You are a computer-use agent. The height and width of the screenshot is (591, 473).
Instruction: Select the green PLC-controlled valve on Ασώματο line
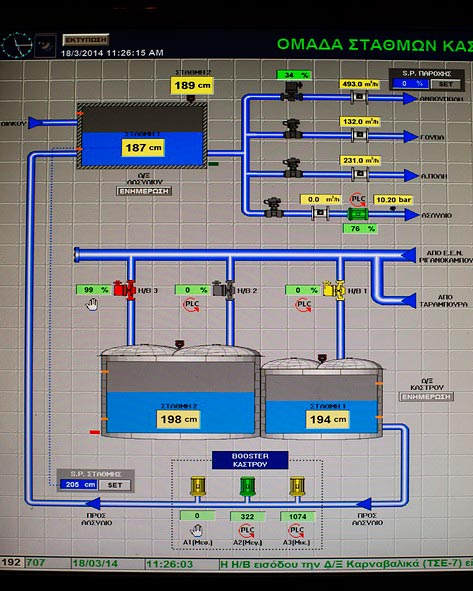coord(357,214)
